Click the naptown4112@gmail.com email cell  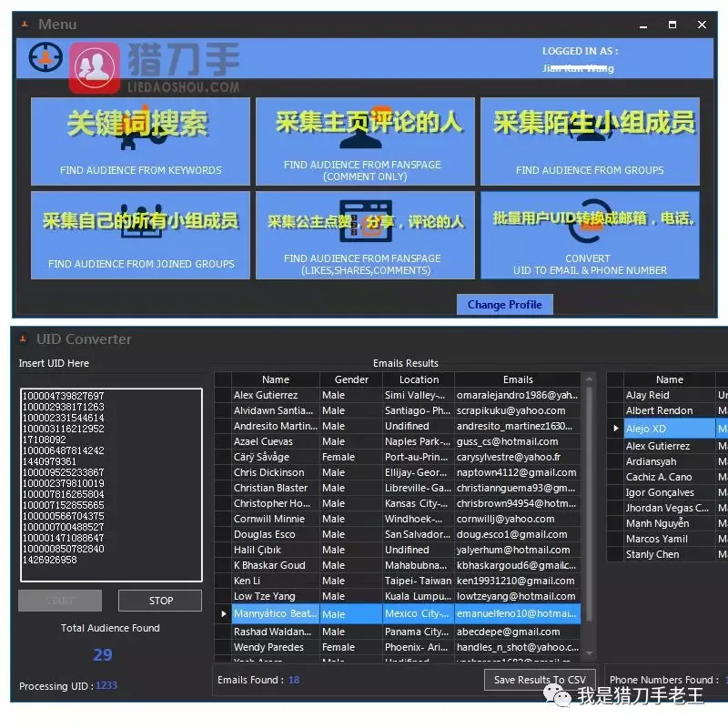tap(517, 472)
